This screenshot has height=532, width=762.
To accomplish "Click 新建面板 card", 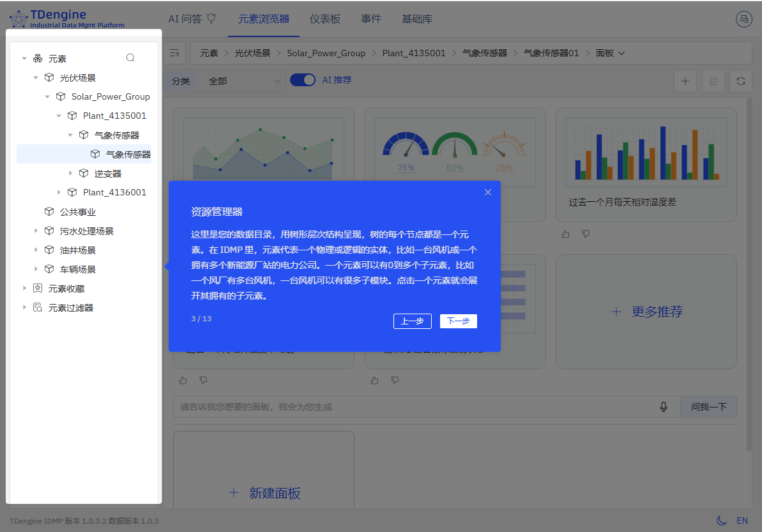I will pos(264,470).
